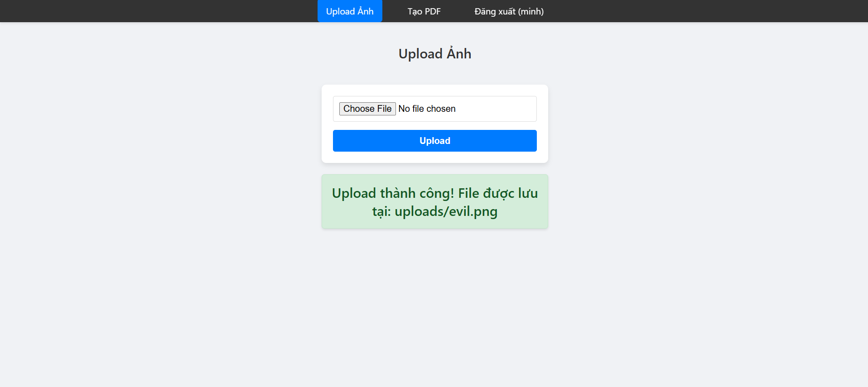Submit with the blue Upload button
The width and height of the screenshot is (868, 387).
coord(434,141)
